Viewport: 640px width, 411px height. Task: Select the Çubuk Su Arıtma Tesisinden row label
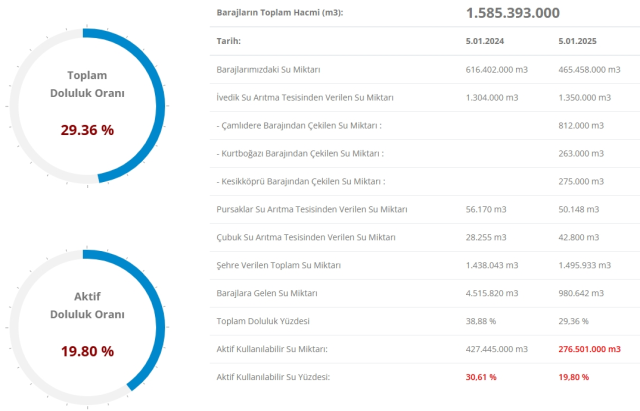coord(305,237)
